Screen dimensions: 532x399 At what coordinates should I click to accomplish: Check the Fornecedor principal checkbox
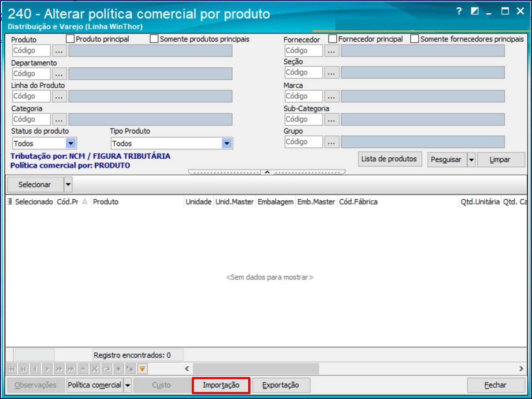click(333, 39)
